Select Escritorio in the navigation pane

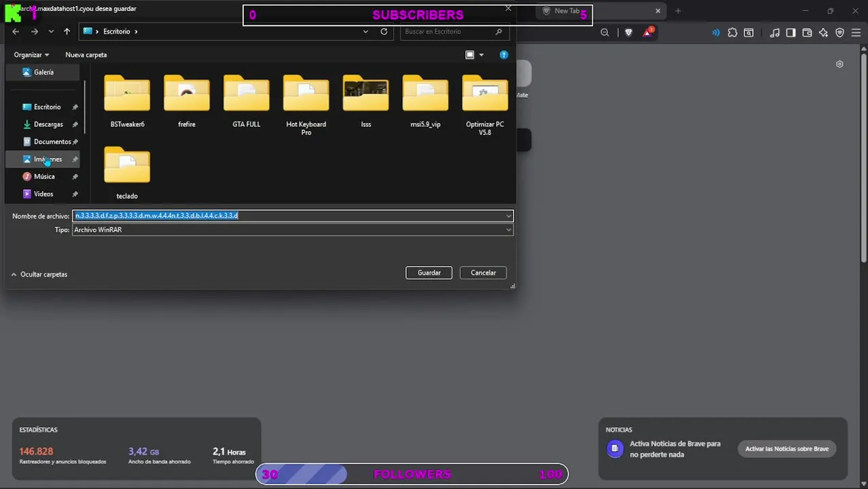point(47,107)
